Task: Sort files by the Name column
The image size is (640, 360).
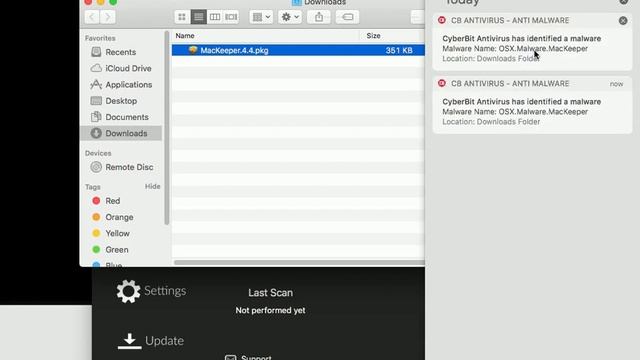Action: [265, 36]
